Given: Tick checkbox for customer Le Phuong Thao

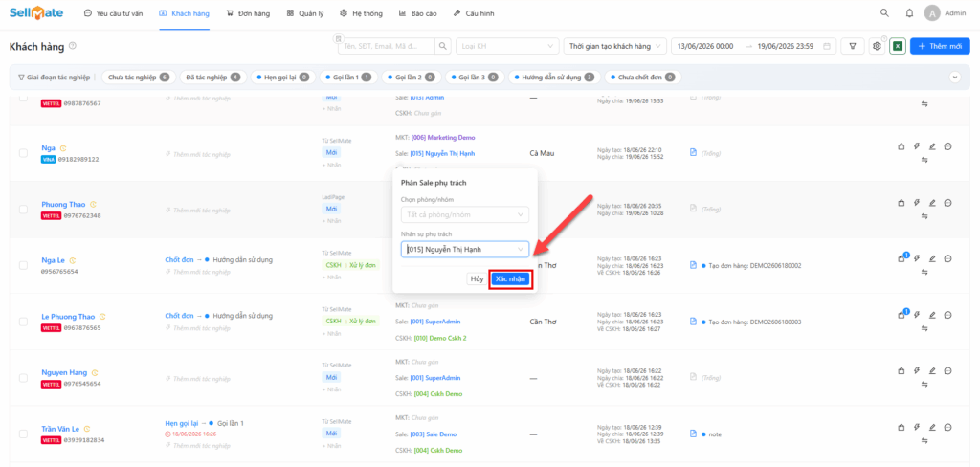Looking at the screenshot, I should tap(23, 322).
